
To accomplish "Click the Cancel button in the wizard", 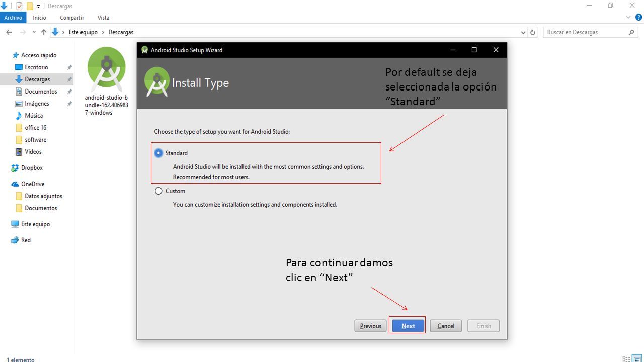I will coord(446,326).
